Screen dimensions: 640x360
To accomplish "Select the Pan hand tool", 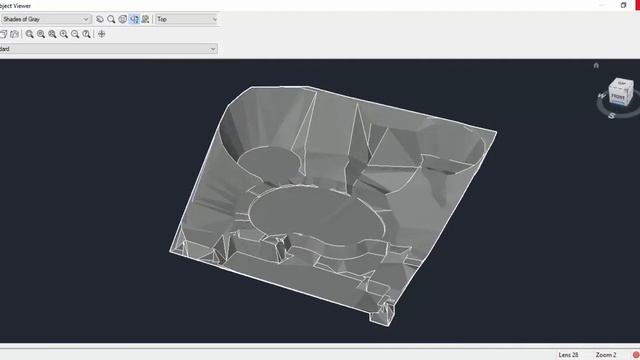I will click(x=100, y=19).
